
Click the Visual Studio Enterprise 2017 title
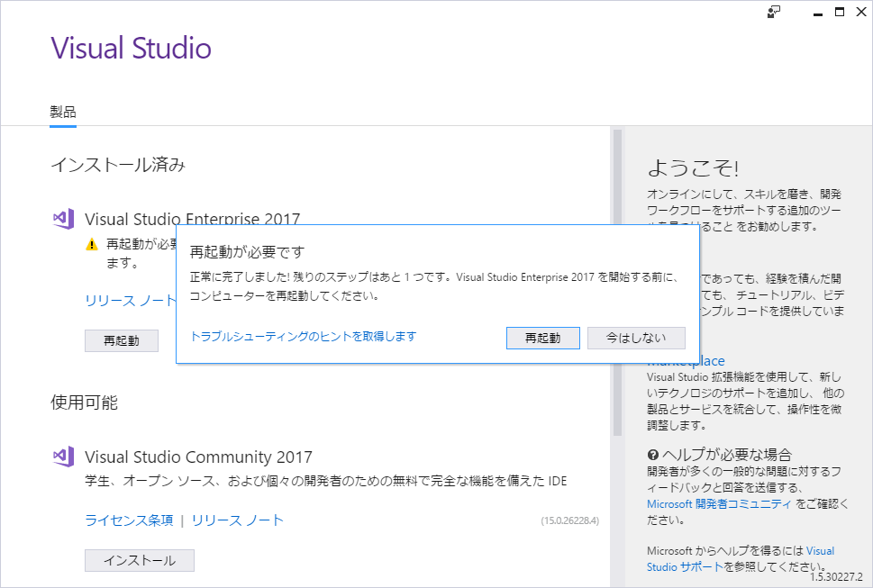coord(192,219)
